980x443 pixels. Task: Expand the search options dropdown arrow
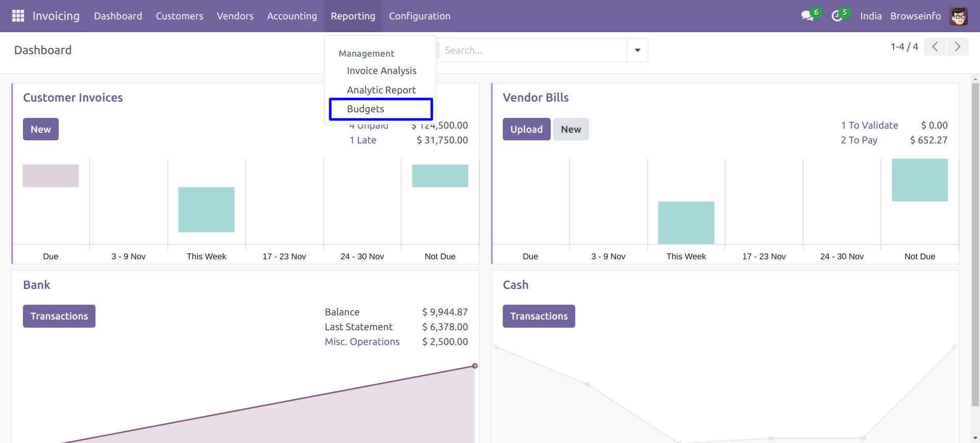[637, 50]
